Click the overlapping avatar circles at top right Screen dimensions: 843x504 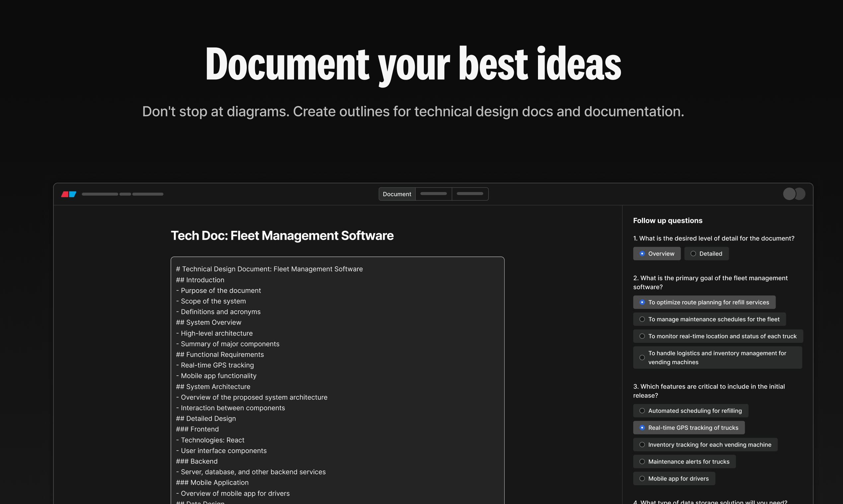[x=794, y=194]
